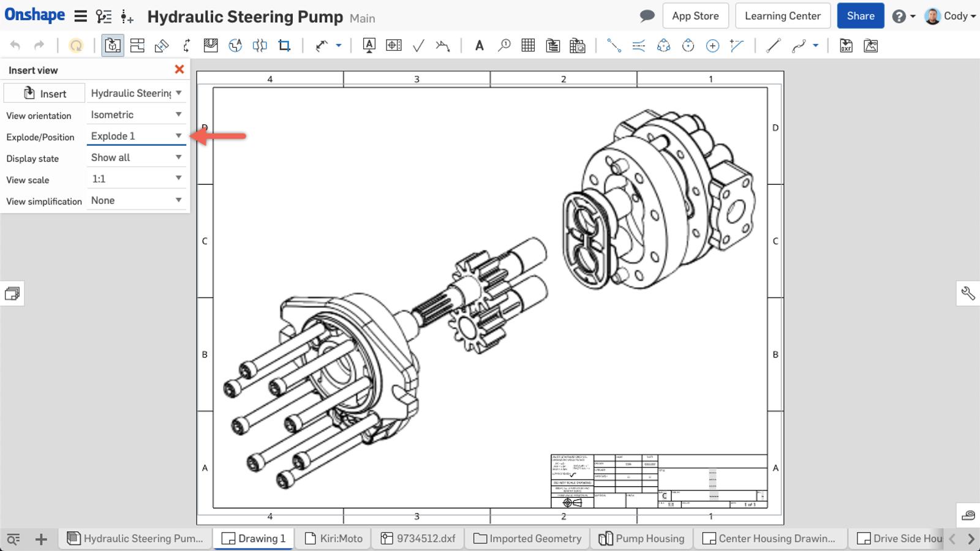This screenshot has height=551, width=980.
Task: Select the Crop view tool
Action: point(284,45)
